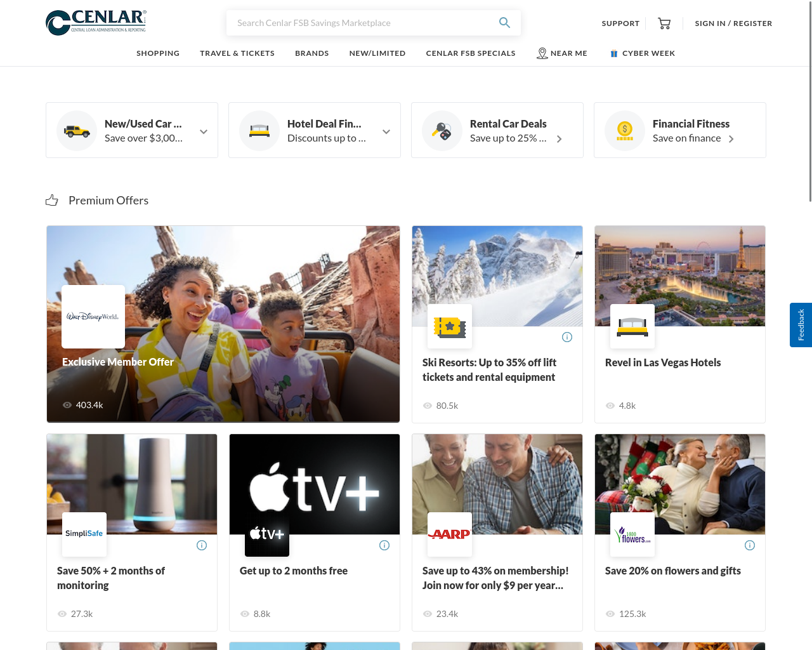Open the Shopping menu

click(x=158, y=53)
